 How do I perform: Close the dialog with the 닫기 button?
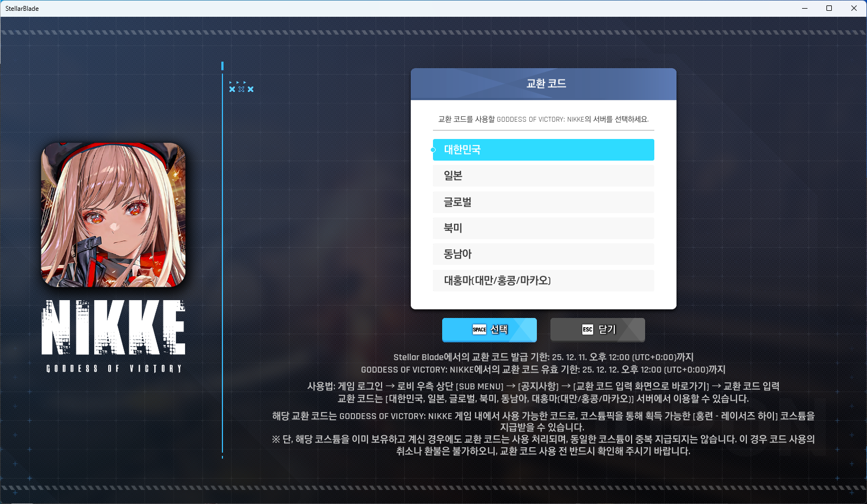pos(597,330)
